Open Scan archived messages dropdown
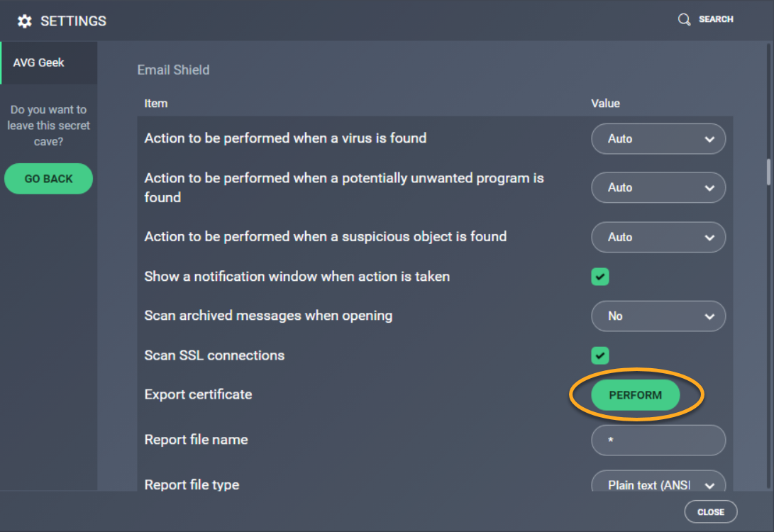The width and height of the screenshot is (774, 532). coord(658,316)
